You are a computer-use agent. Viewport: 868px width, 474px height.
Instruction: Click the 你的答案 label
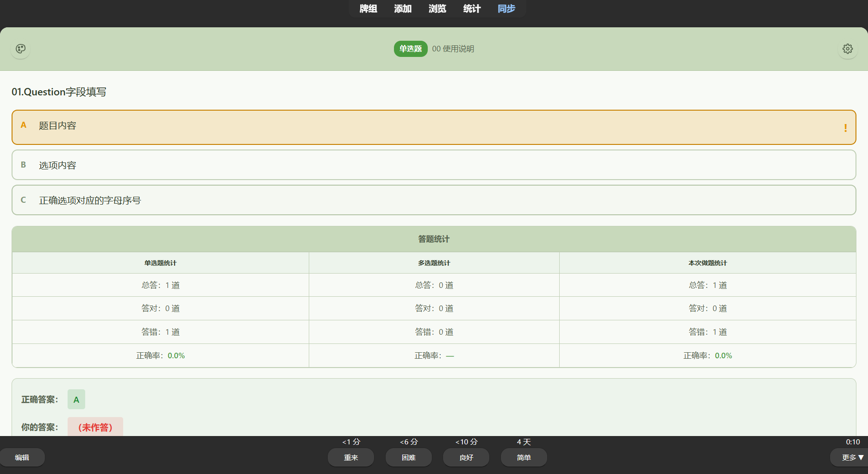40,427
